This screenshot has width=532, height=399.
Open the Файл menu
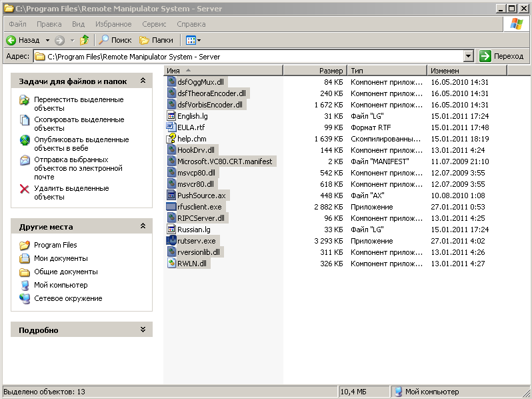[x=17, y=24]
